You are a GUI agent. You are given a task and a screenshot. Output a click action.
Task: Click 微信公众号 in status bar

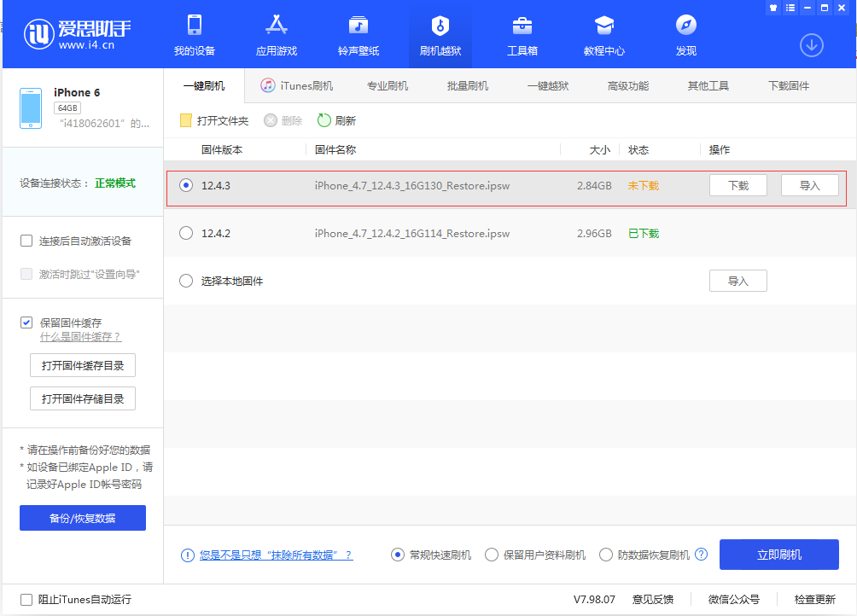(734, 600)
